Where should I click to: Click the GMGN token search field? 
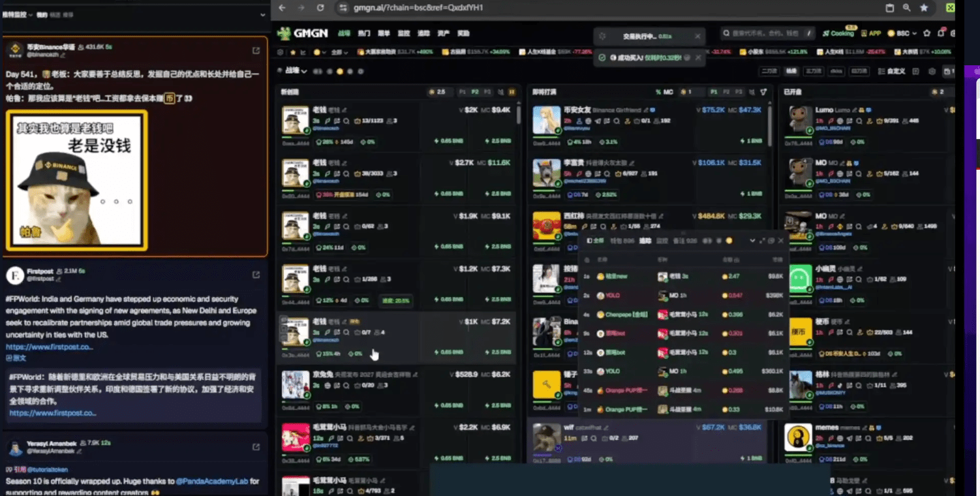[x=767, y=33]
